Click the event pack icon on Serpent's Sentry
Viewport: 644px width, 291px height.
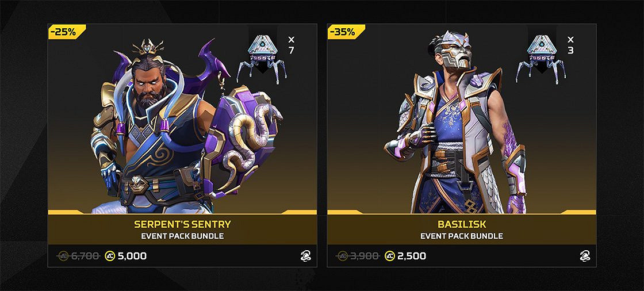262,59
